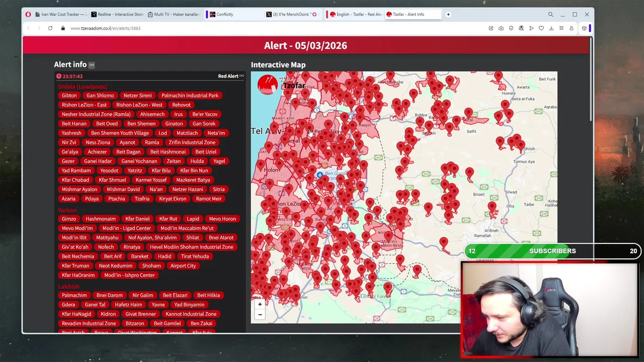Click the Tel Aviv label on the map
Image resolution: width=644 pixels, height=362 pixels.
tap(267, 131)
